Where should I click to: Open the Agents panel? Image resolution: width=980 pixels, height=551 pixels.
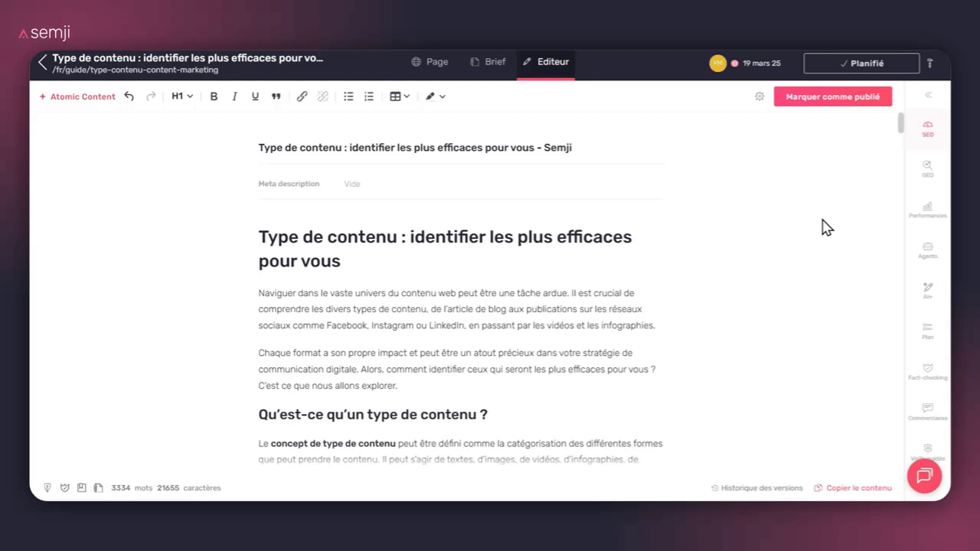[927, 250]
